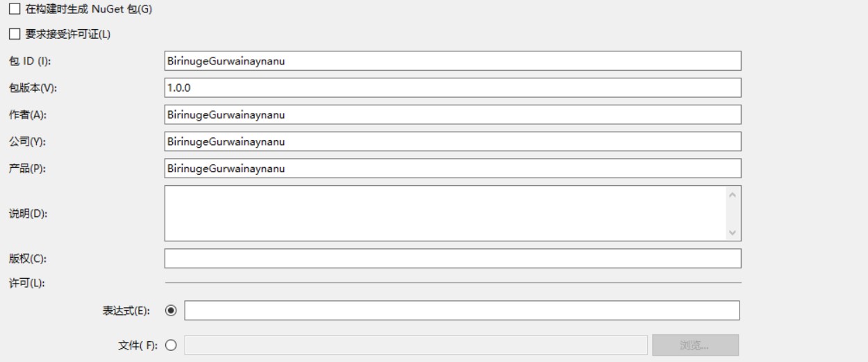868x362 pixels.
Task: Click the description box scroll down arrow
Action: click(734, 233)
